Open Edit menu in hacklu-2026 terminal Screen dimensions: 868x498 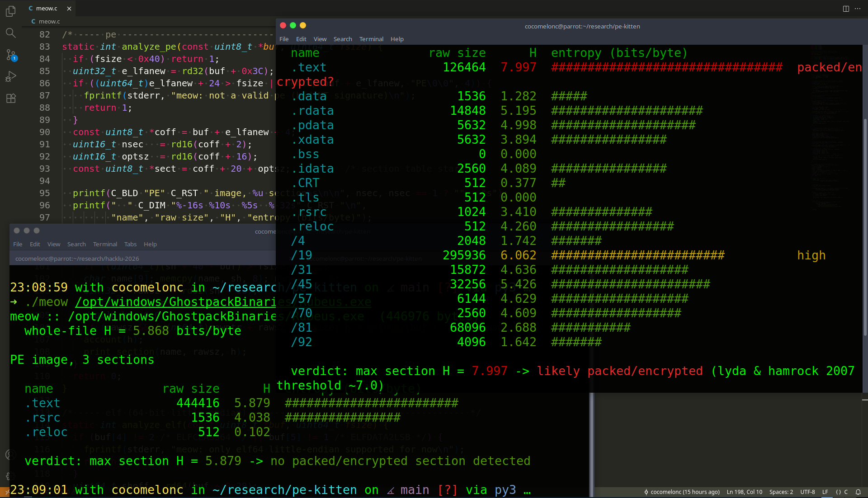click(35, 244)
